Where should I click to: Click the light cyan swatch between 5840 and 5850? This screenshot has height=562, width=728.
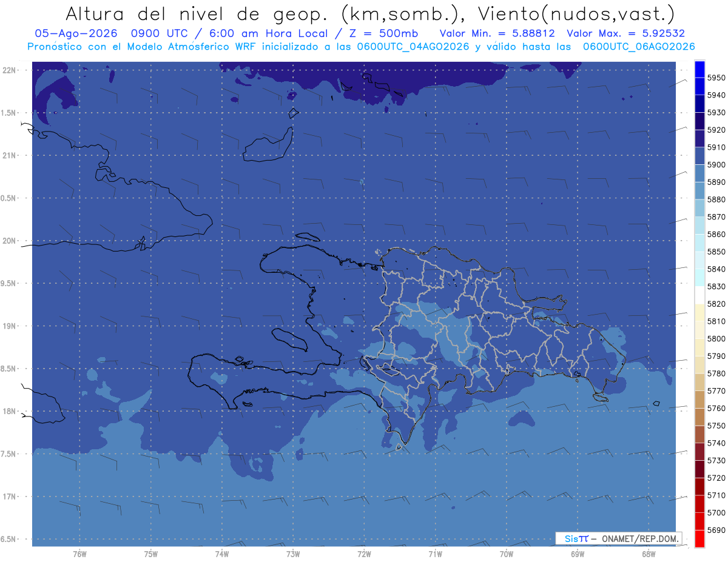click(x=699, y=260)
